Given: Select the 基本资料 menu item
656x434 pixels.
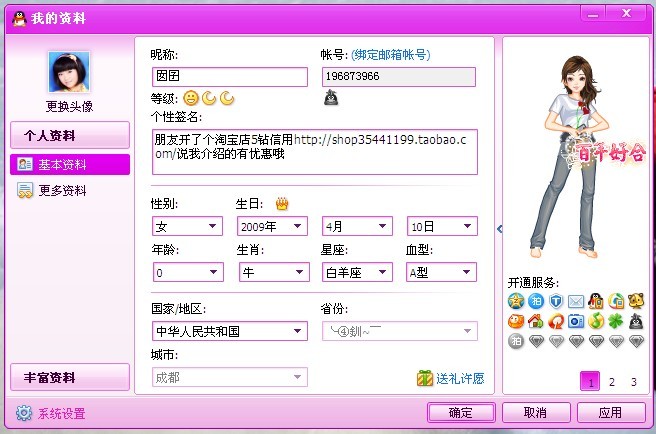Looking at the screenshot, I should coord(70,164).
